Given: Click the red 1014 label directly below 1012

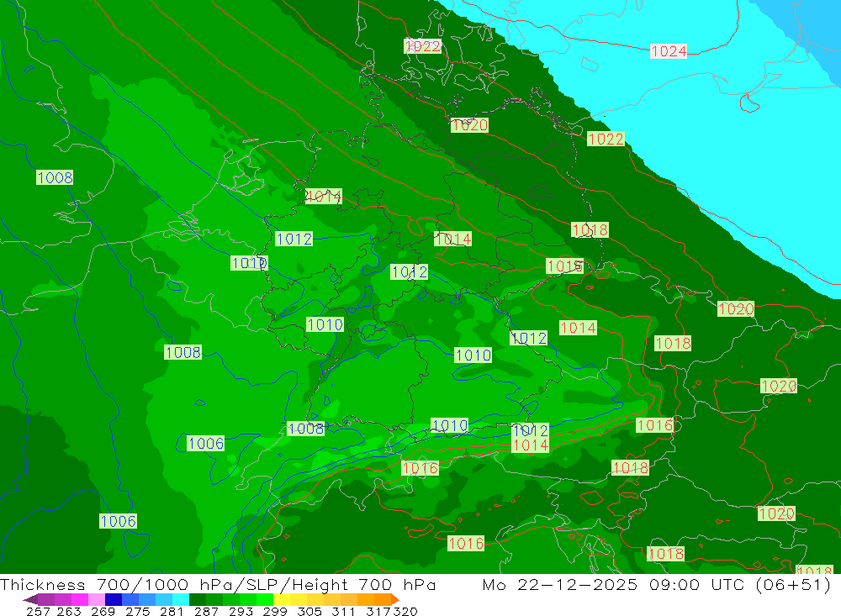Looking at the screenshot, I should [x=530, y=445].
